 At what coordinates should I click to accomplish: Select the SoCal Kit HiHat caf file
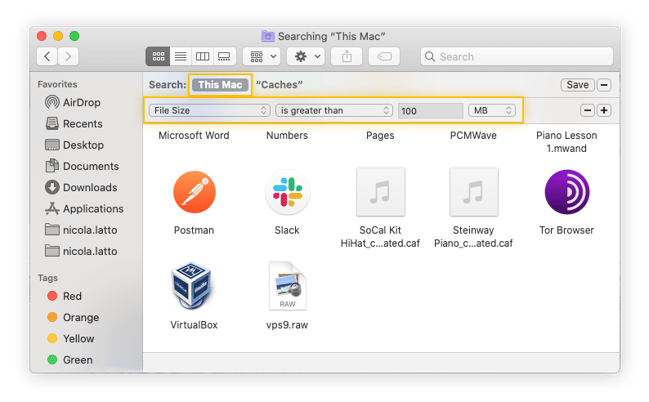pyautogui.click(x=380, y=192)
